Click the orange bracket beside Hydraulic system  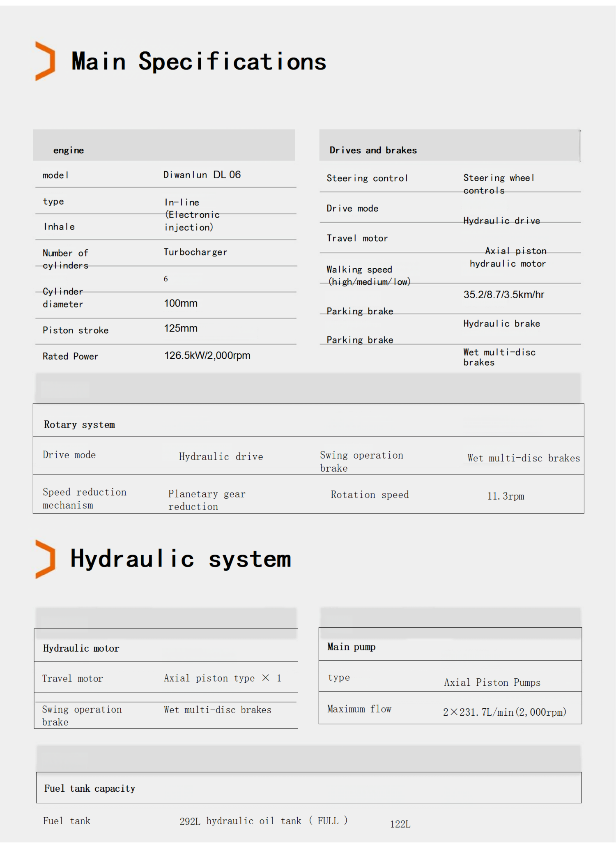pyautogui.click(x=45, y=559)
